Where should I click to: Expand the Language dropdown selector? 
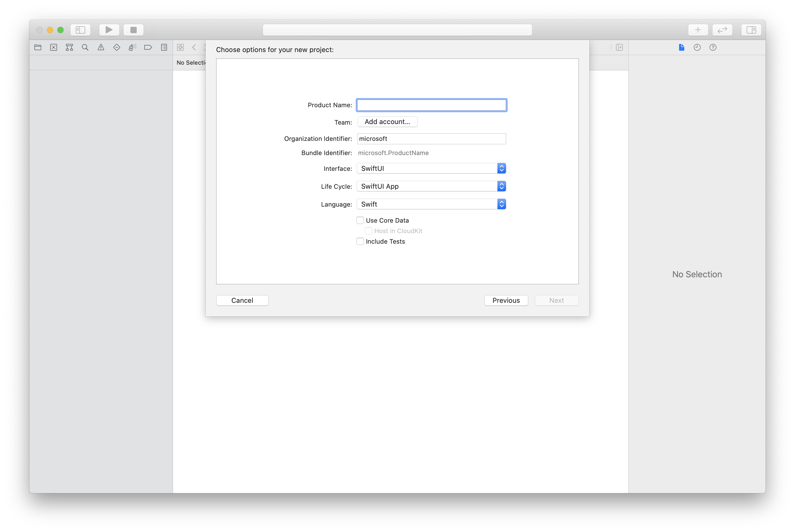pos(502,204)
